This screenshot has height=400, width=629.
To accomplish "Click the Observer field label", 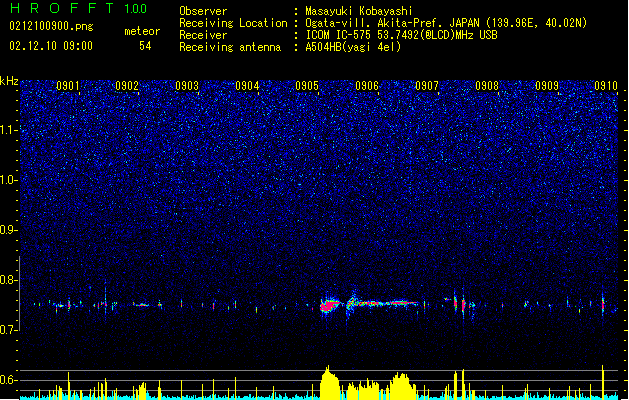I will [x=203, y=11].
